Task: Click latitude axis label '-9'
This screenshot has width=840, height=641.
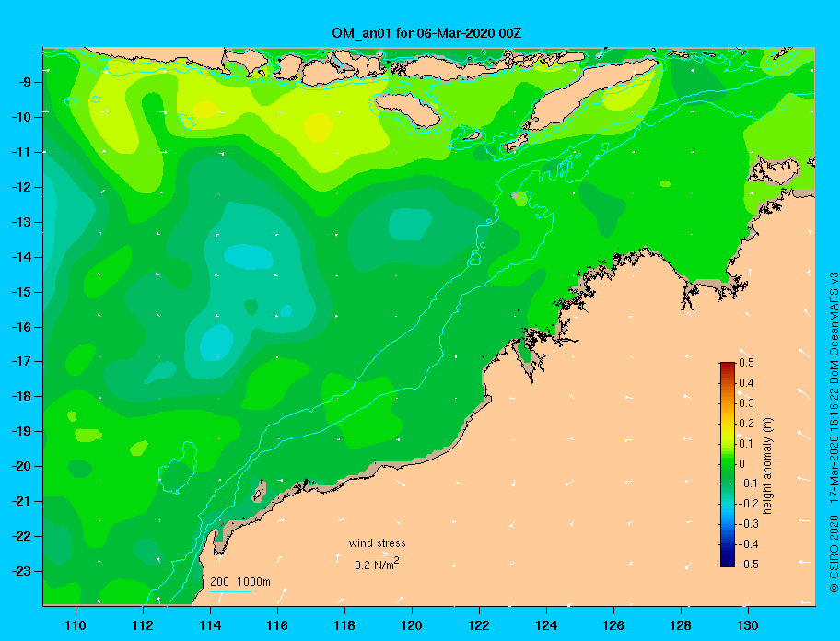Action: pyautogui.click(x=25, y=83)
